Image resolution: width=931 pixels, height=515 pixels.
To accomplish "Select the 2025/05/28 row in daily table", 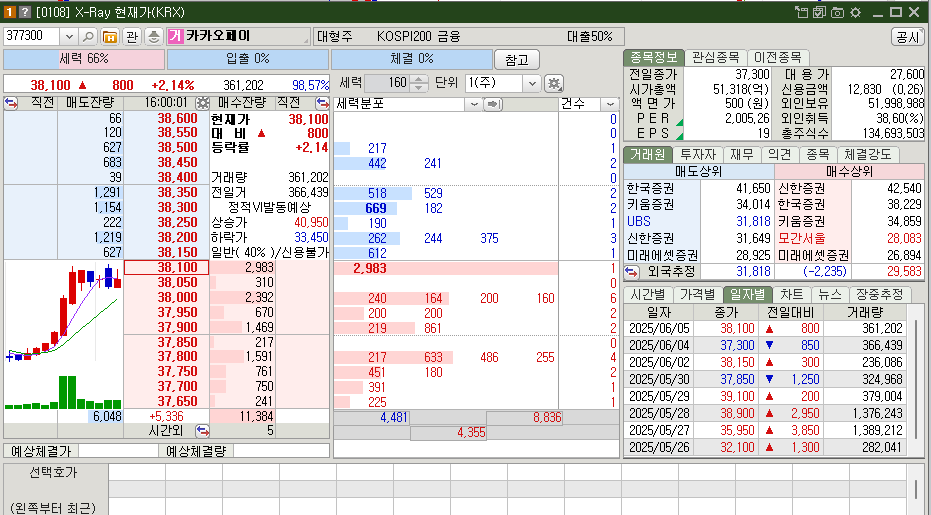I will (765, 413).
